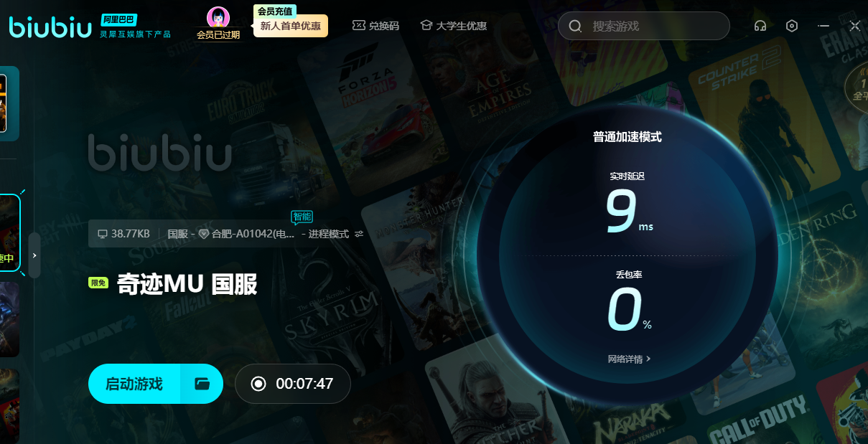
Task: Click the 普通加速模式 heading
Action: coord(627,136)
